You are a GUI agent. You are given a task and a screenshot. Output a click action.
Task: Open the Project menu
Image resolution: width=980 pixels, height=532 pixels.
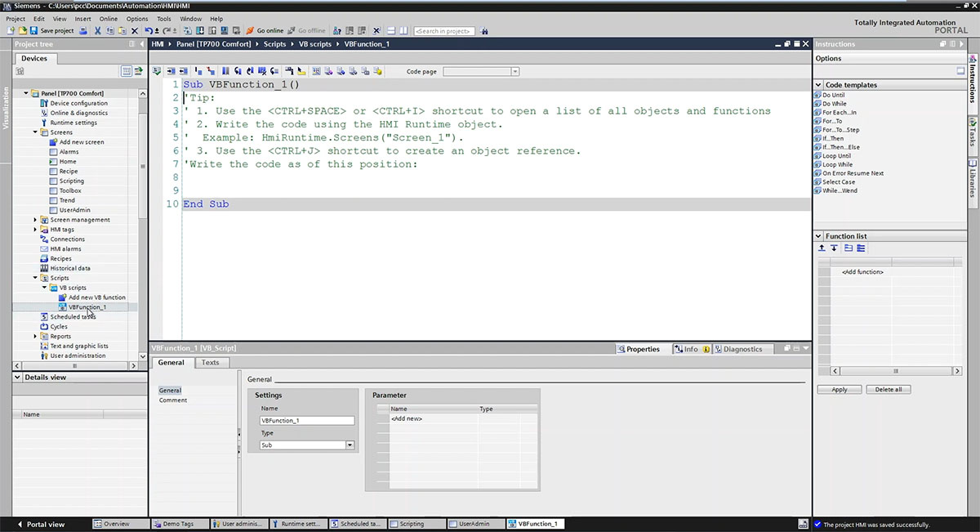16,18
